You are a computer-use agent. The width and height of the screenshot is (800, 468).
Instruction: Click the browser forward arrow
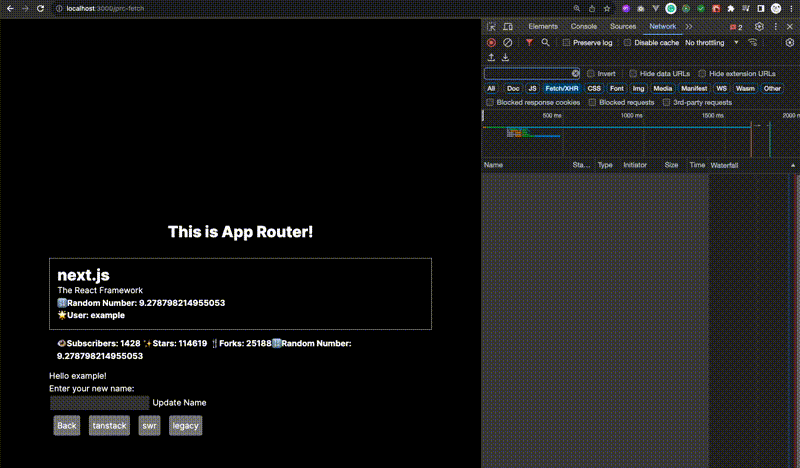tap(25, 9)
